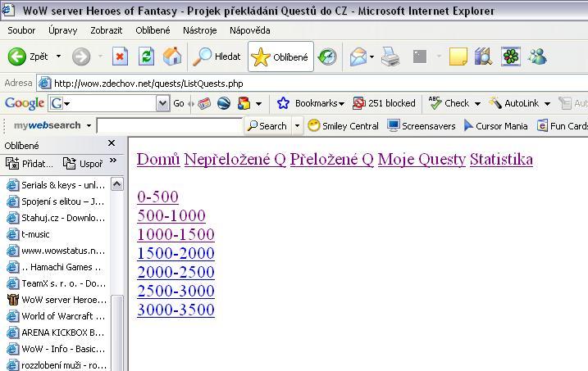The image size is (588, 371).
Task: Open the Forward button history dropdown
Action: pos(101,57)
